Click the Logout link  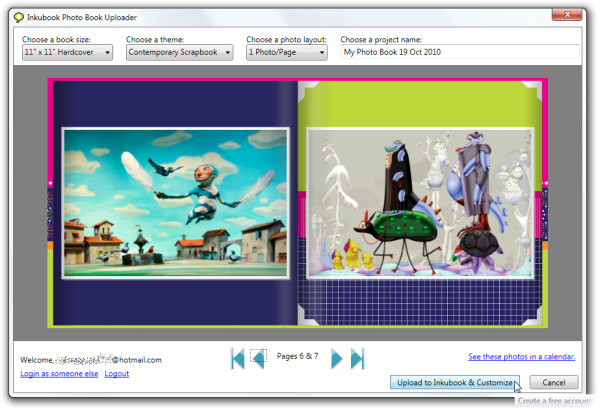[117, 374]
